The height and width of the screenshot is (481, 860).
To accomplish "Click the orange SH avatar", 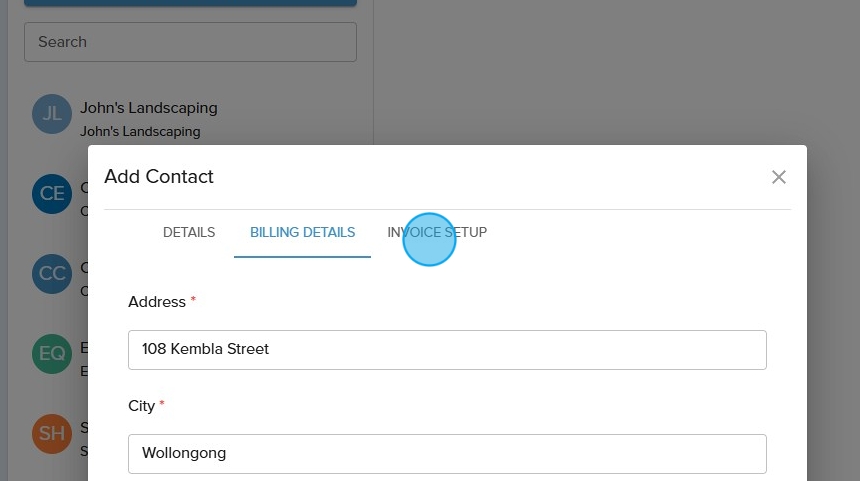I will point(52,433).
